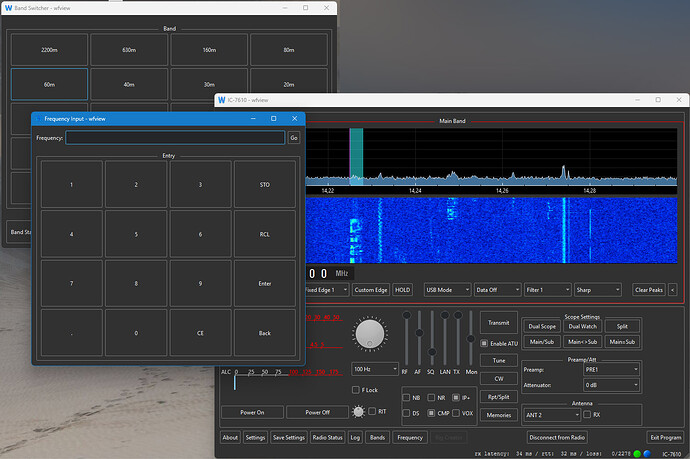Select the 60m band in Band Switcher

(49, 84)
